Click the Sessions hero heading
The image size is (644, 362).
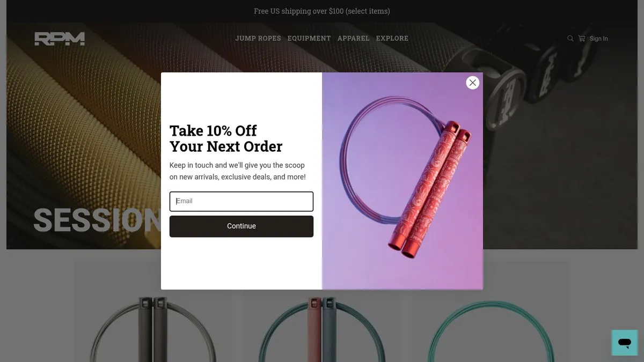click(x=97, y=220)
